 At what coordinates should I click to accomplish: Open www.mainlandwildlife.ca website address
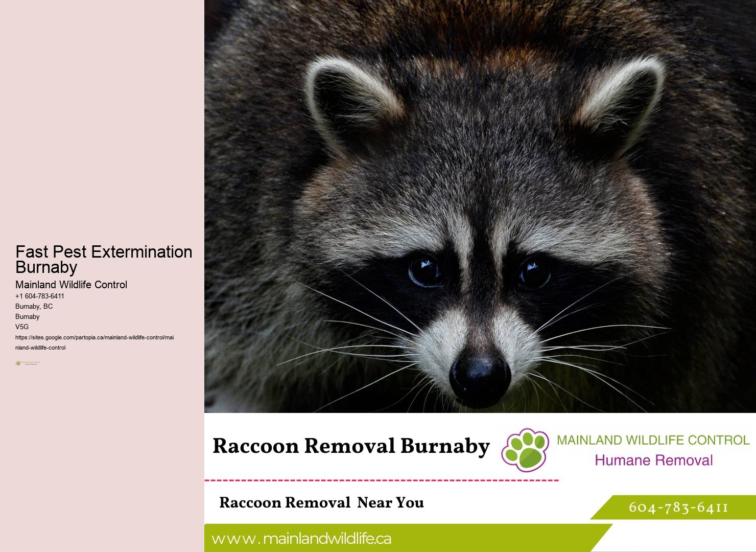coord(301,539)
